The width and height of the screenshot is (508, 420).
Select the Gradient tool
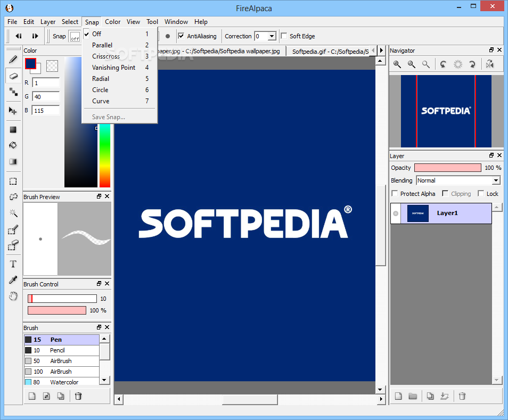13,161
